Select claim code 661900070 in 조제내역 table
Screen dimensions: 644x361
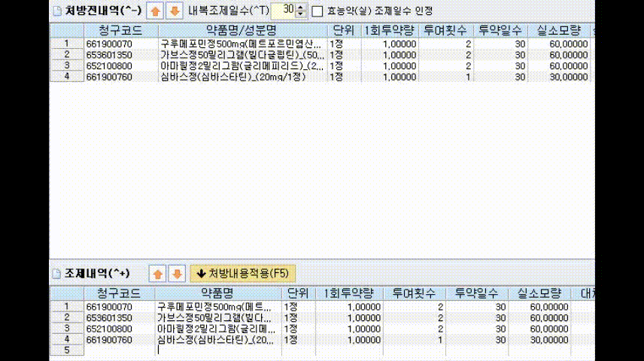coord(109,307)
